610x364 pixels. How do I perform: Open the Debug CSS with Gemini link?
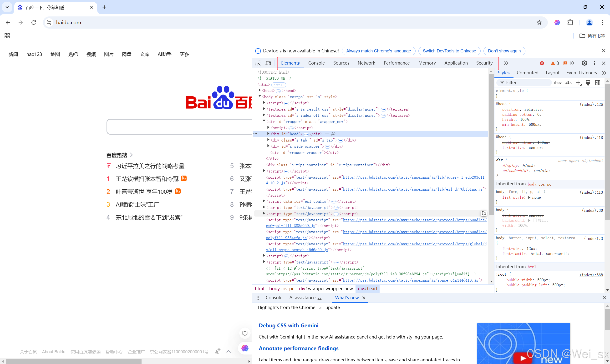[289, 325]
